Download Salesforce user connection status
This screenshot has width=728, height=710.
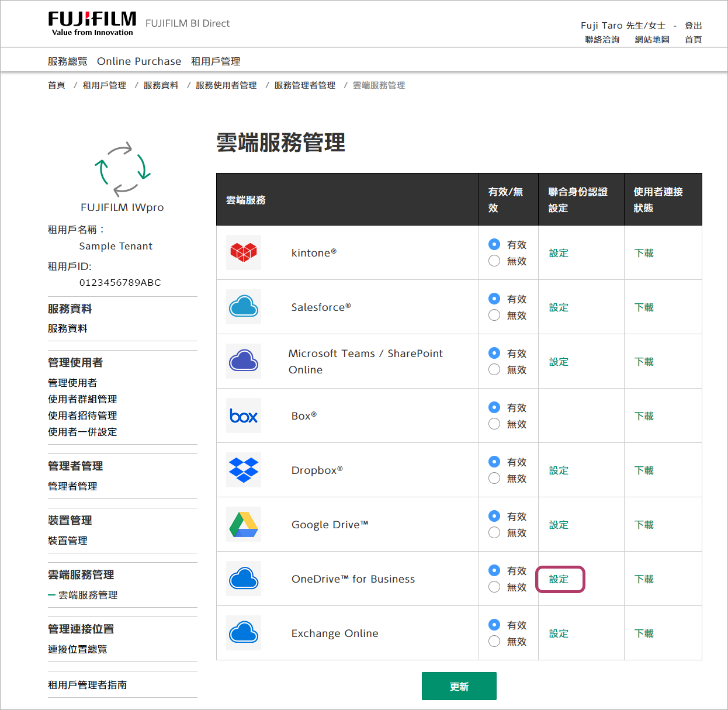click(x=644, y=307)
